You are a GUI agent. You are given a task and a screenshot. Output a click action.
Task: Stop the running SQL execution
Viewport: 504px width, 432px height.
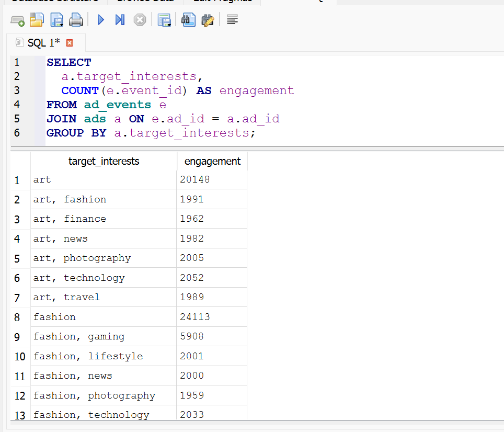tap(140, 20)
